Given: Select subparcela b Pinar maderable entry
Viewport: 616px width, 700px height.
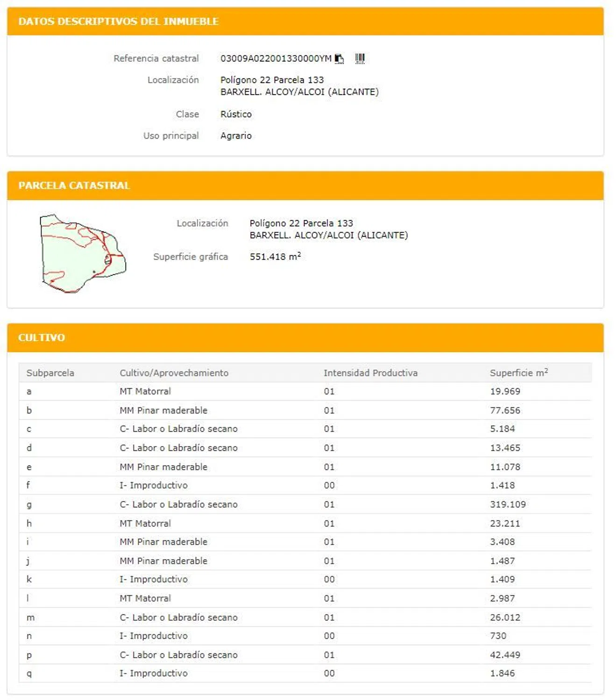Looking at the screenshot, I should coord(163,411).
